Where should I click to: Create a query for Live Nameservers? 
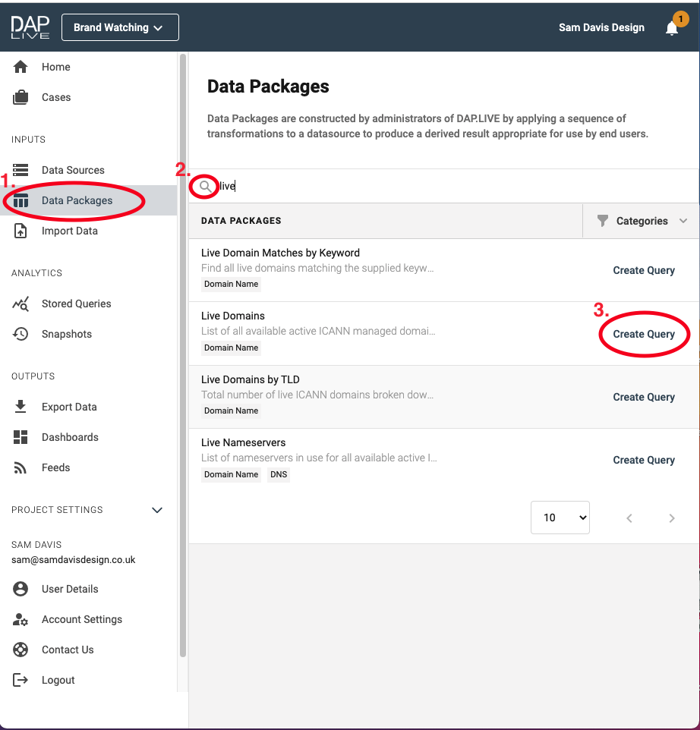coord(644,460)
